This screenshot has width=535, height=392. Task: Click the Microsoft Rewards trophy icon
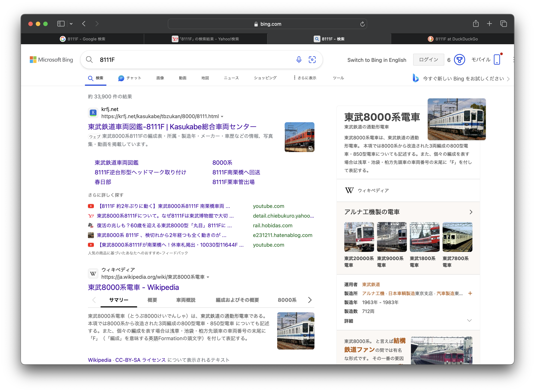(459, 60)
